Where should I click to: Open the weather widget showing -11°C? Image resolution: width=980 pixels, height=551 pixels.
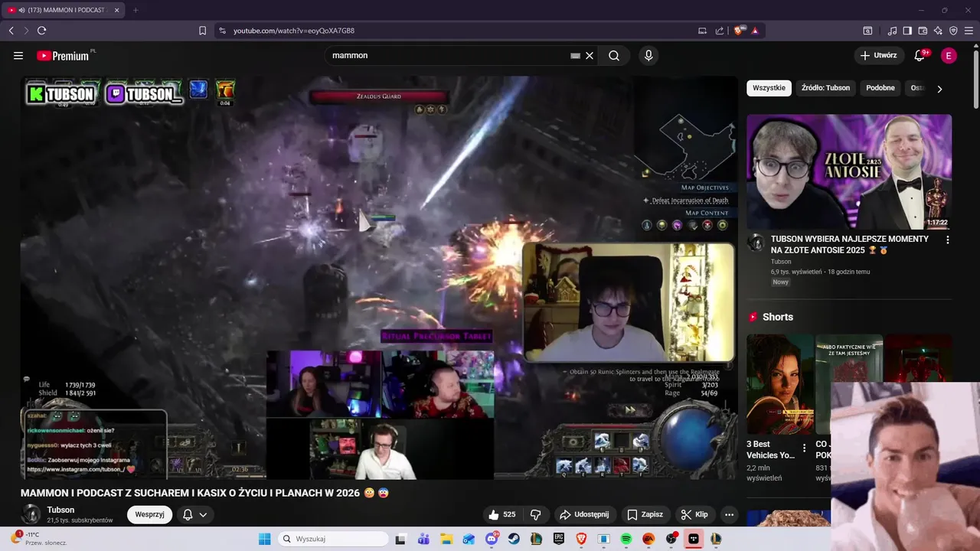pos(40,539)
